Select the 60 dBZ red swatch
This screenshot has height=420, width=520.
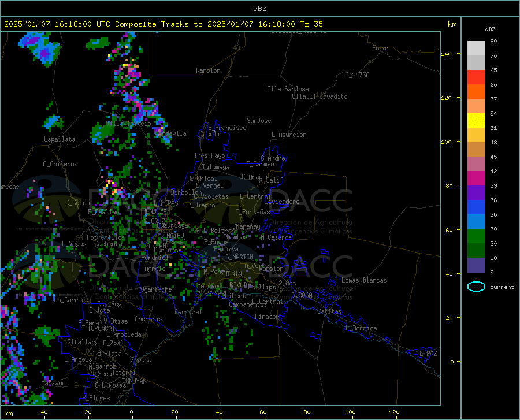tap(476, 77)
